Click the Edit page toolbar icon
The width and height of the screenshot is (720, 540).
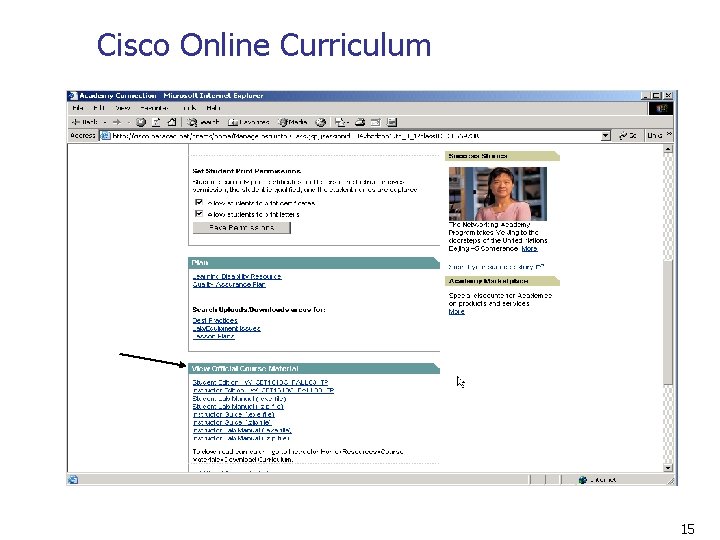coord(376,122)
